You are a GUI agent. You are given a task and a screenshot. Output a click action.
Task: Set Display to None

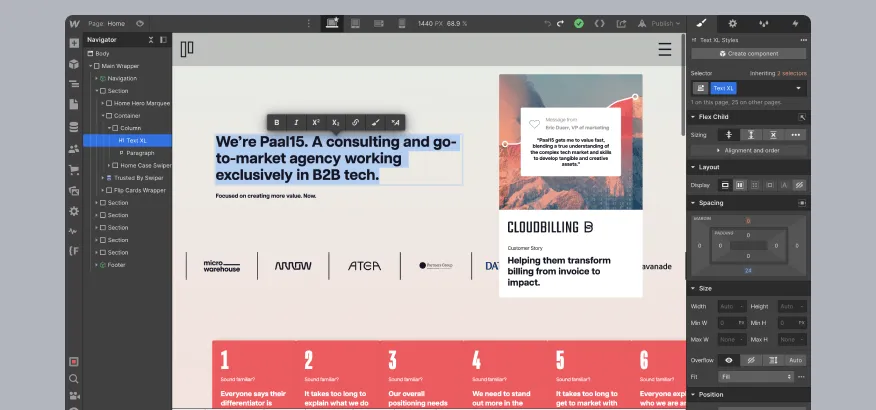[799, 185]
